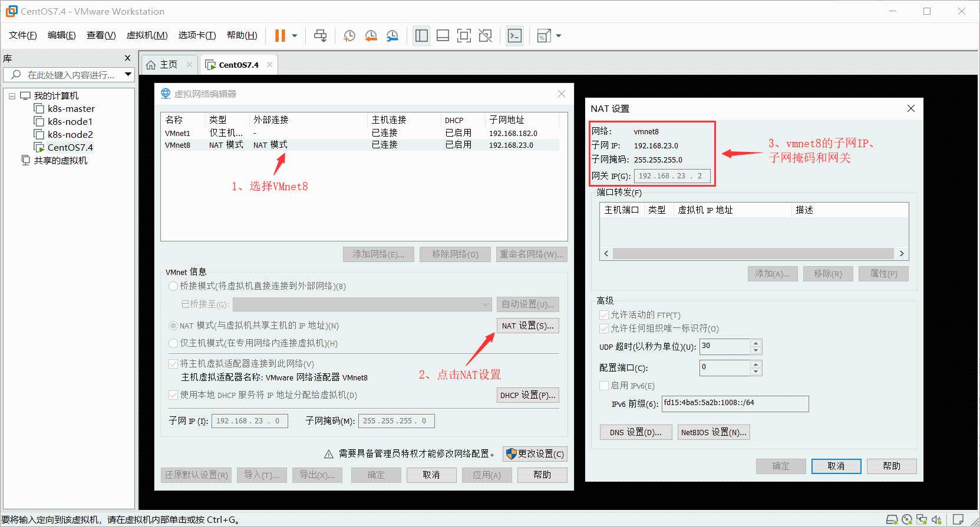Toggle the library sidebar view icon
Screen dimensions: 980x527
421,36
